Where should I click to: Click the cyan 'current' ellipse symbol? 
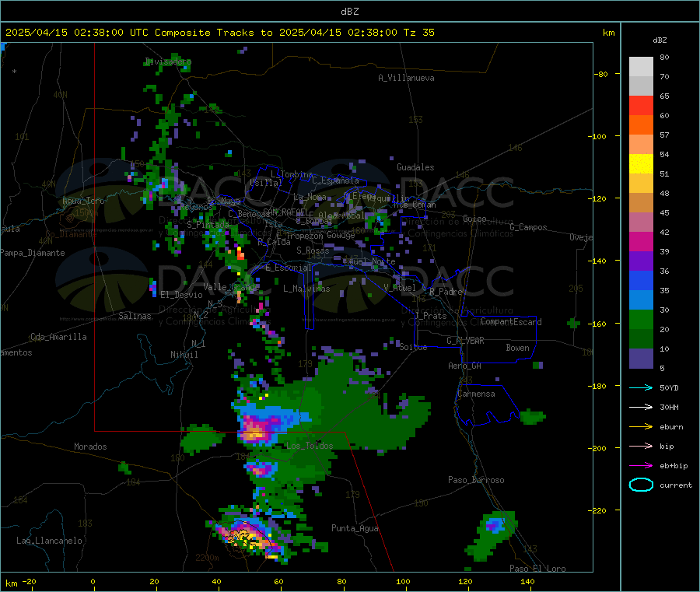pyautogui.click(x=641, y=485)
